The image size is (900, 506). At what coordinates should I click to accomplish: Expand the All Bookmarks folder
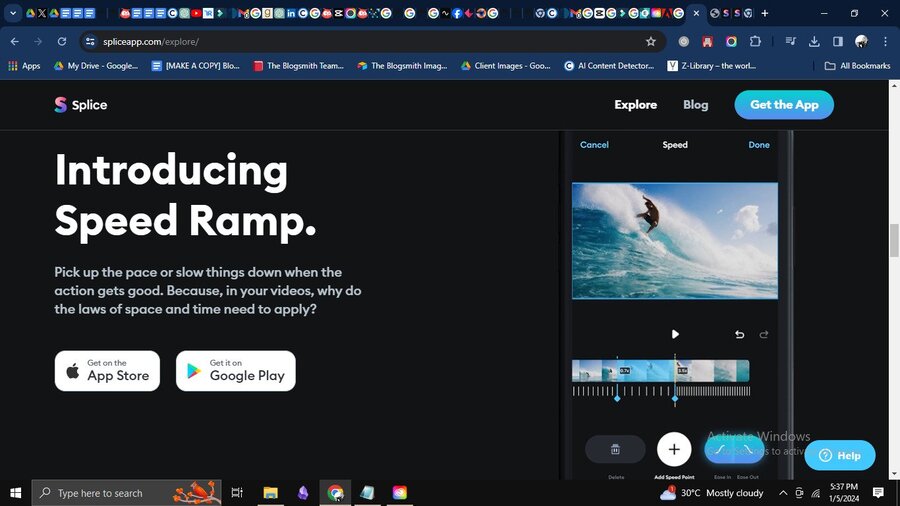[858, 66]
